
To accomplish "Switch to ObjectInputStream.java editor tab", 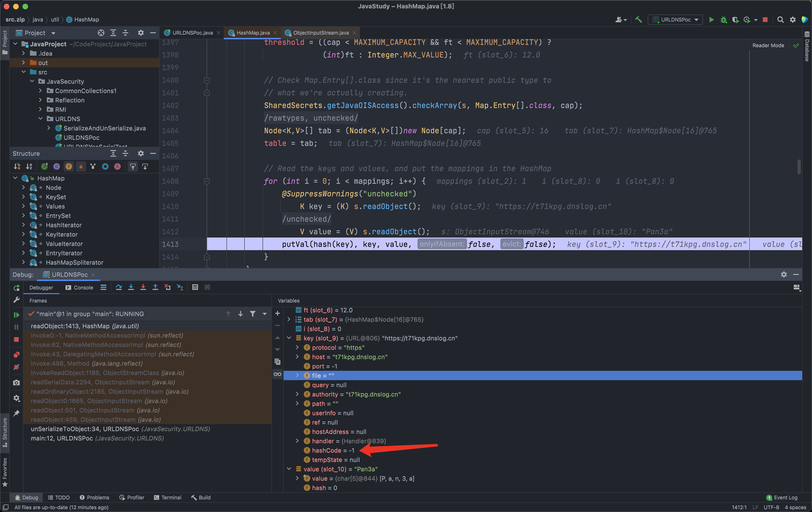I will tap(320, 33).
